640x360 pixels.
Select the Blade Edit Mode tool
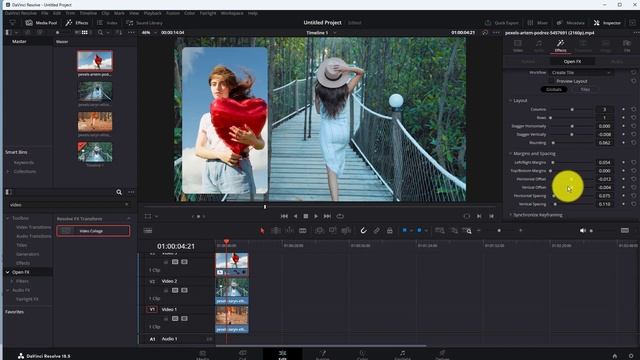302,231
